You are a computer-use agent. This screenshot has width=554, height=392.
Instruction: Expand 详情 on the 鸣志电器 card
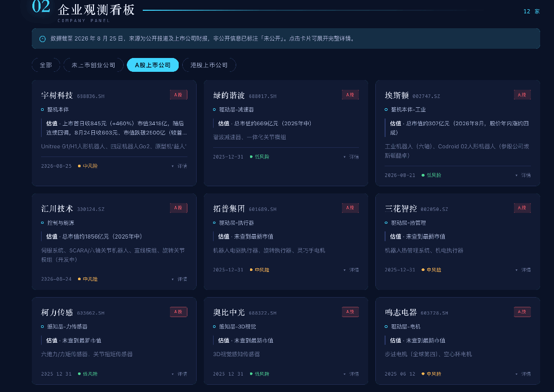click(x=523, y=374)
